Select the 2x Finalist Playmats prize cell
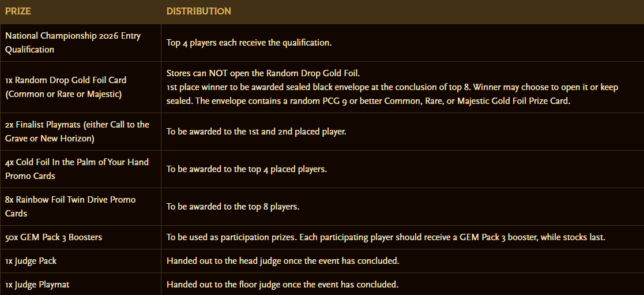The width and height of the screenshot is (644, 295). tap(77, 132)
